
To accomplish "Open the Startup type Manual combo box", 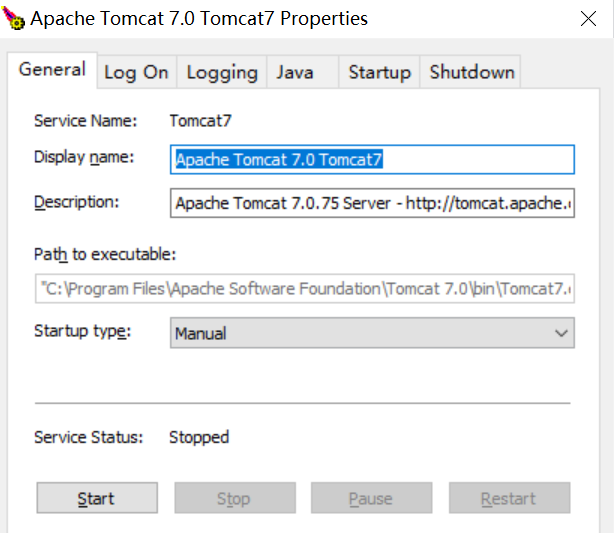I will [372, 333].
